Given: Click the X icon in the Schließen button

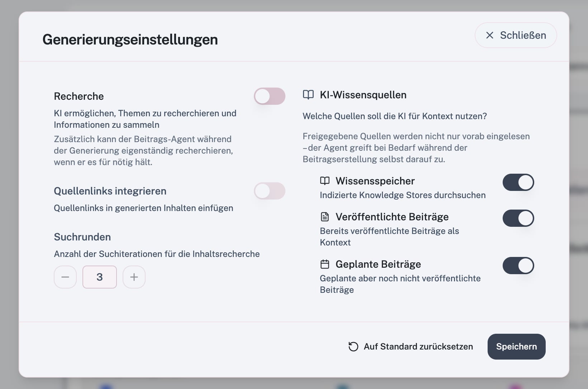Looking at the screenshot, I should (x=490, y=35).
